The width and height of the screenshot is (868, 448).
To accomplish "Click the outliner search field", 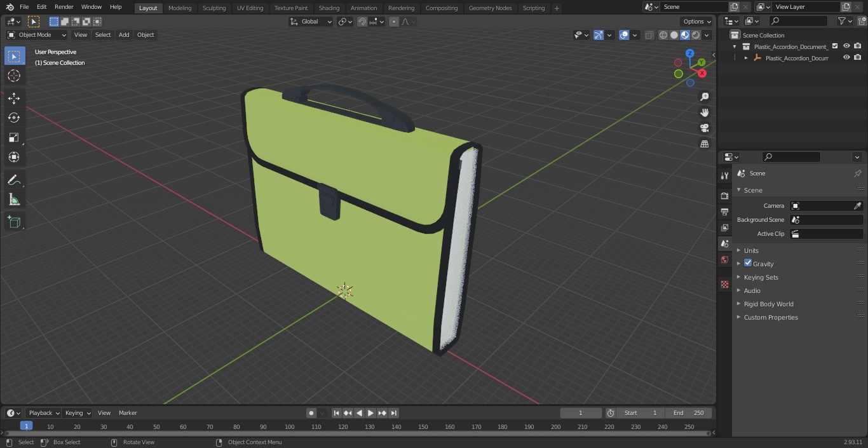I will pos(798,21).
